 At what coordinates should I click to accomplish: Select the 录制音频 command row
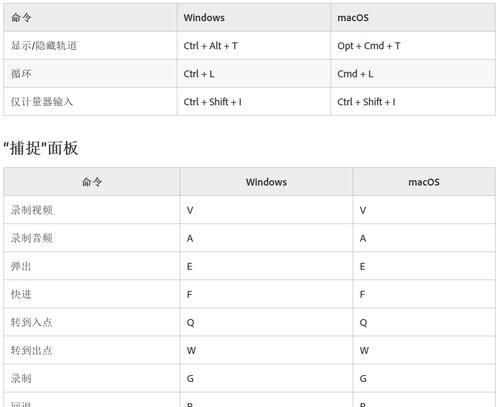[x=249, y=238]
